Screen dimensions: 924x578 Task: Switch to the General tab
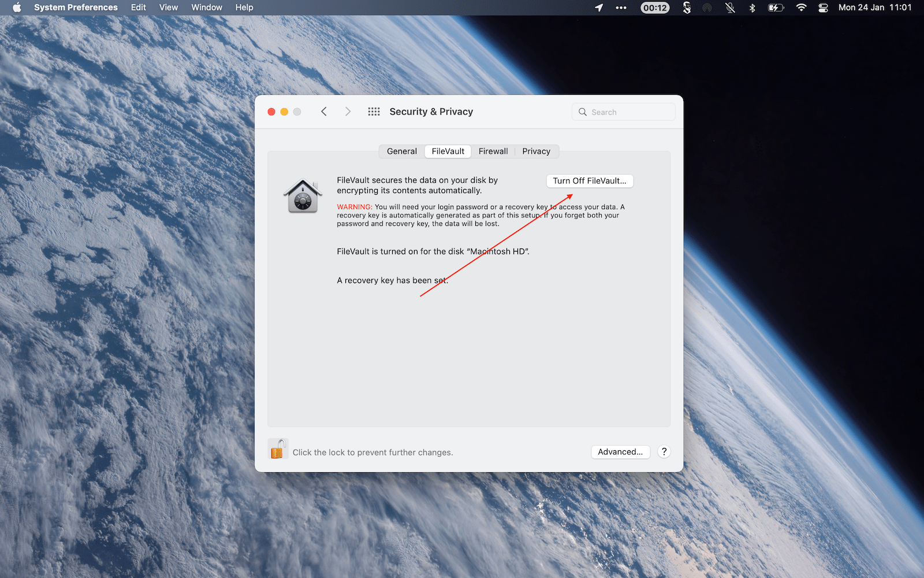click(402, 151)
